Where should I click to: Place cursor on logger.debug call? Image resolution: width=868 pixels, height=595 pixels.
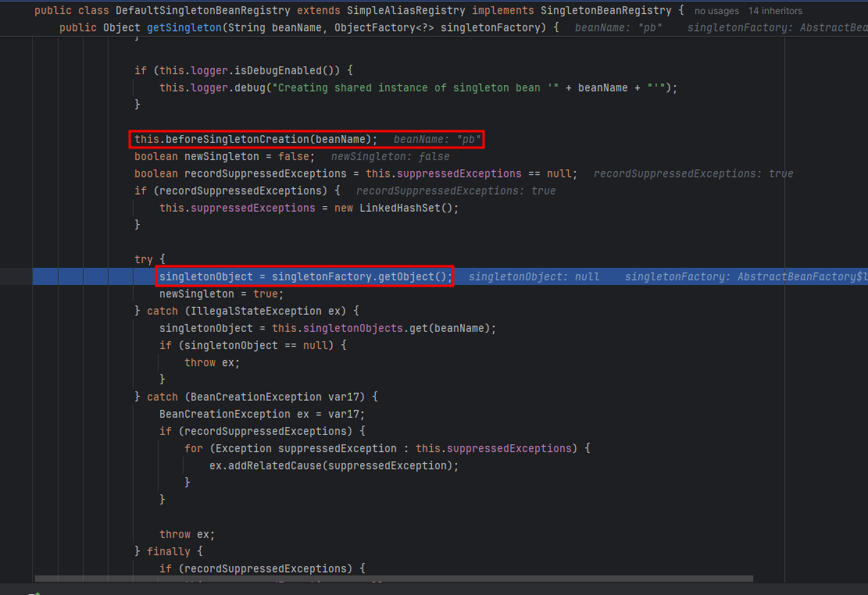tap(228, 87)
